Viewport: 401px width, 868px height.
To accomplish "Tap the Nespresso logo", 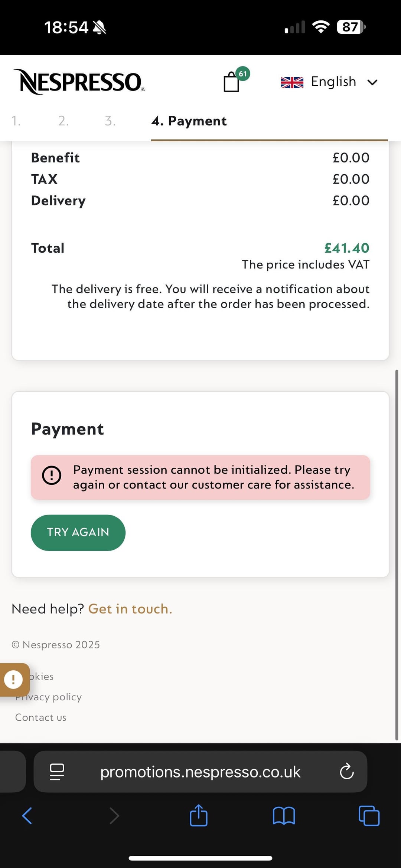I will pos(79,82).
